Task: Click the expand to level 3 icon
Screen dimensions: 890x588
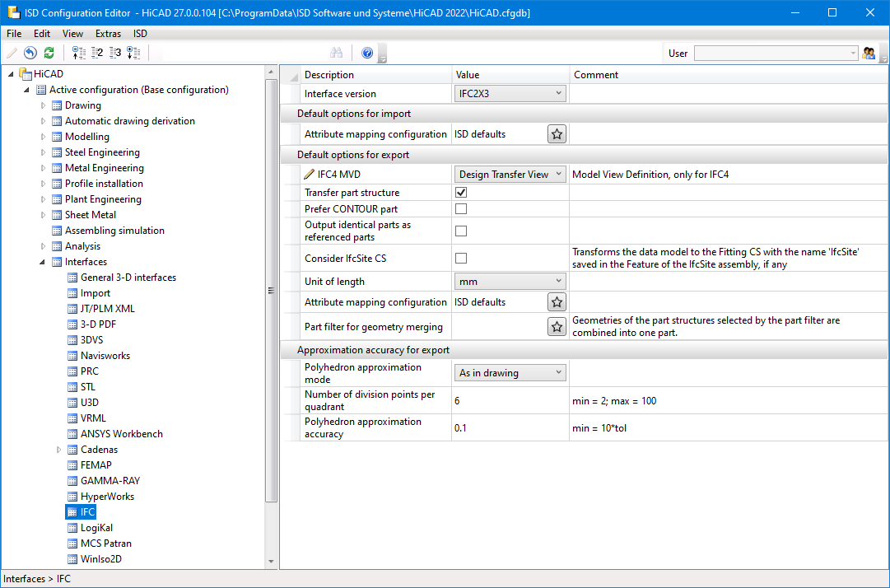Action: click(x=115, y=53)
